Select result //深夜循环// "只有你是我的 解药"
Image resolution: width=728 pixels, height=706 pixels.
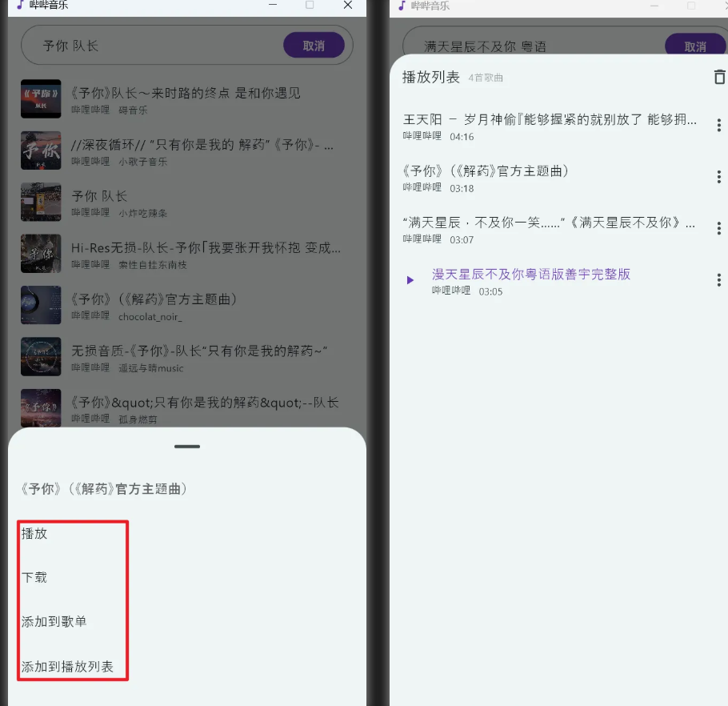pyautogui.click(x=202, y=145)
